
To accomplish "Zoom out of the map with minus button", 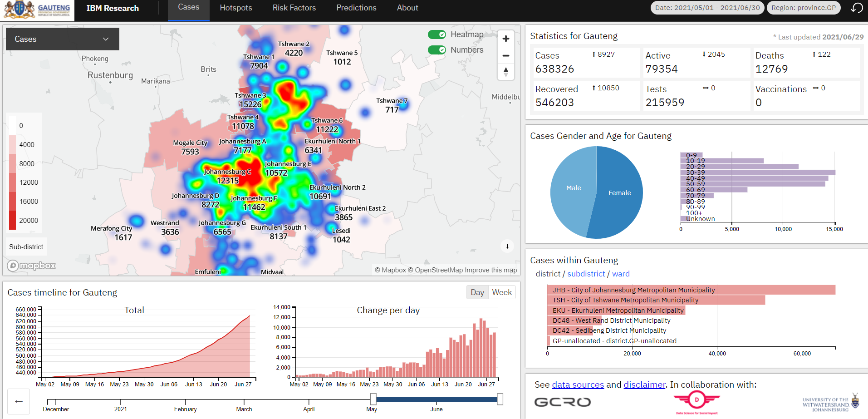I will [x=506, y=56].
